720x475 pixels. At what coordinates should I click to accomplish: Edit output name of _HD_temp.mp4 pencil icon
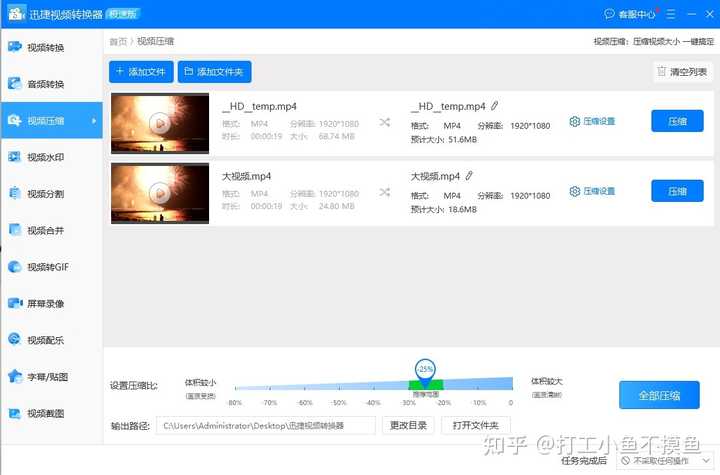[x=495, y=106]
